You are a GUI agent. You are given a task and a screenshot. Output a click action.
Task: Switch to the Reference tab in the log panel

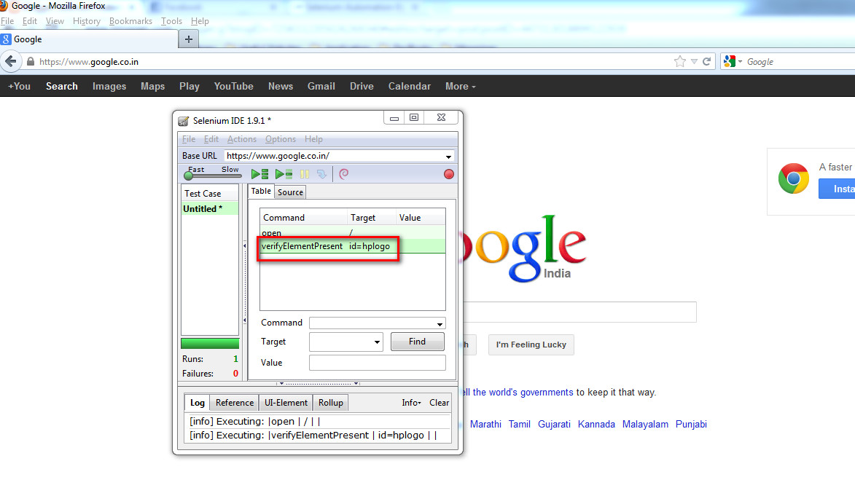click(234, 402)
